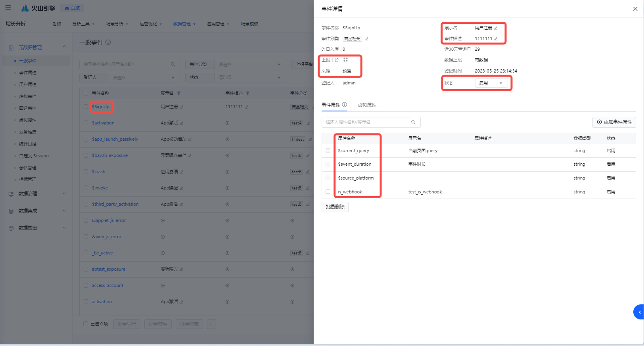
Task: Click the 事件描述 column filter icon
Action: pos(248,94)
